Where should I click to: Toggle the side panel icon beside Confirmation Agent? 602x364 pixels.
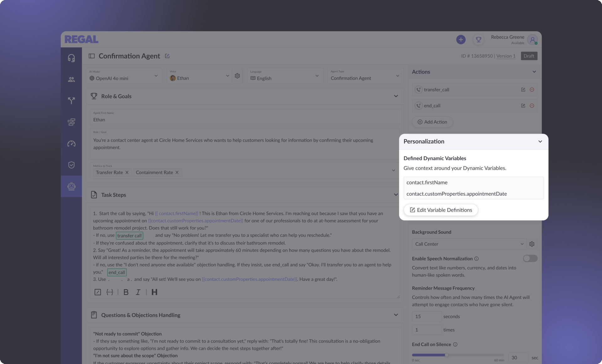pyautogui.click(x=92, y=56)
